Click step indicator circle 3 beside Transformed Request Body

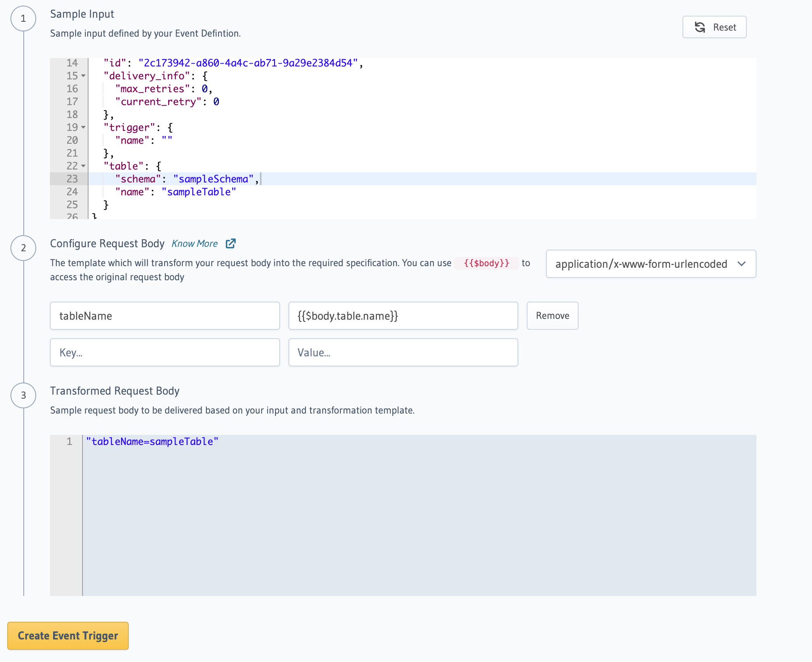tap(23, 395)
